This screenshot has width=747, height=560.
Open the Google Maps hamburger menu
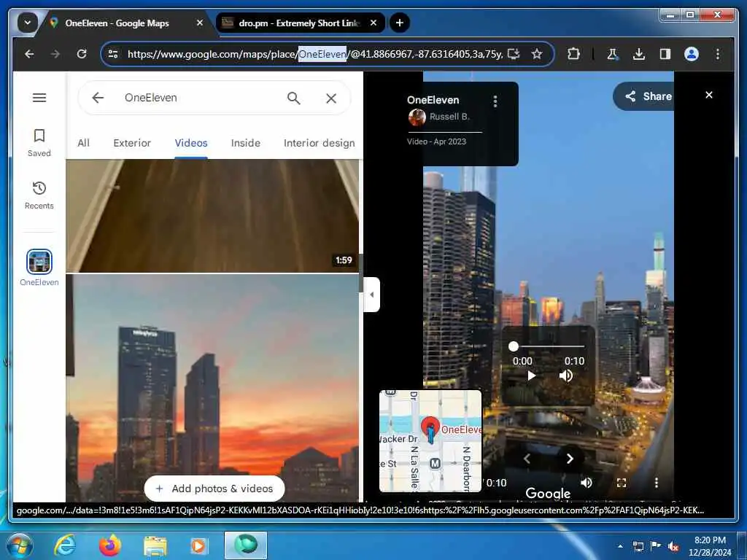coord(39,98)
